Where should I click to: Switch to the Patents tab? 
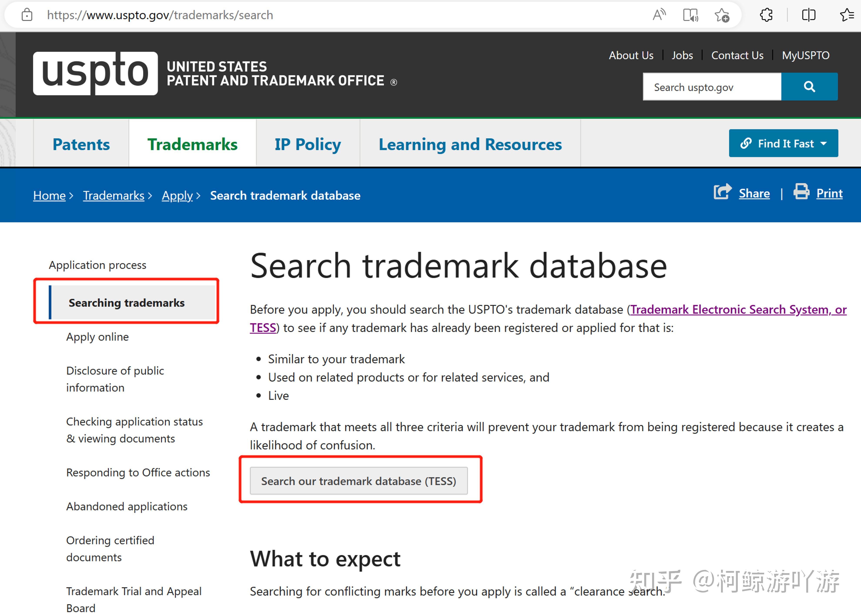(81, 144)
